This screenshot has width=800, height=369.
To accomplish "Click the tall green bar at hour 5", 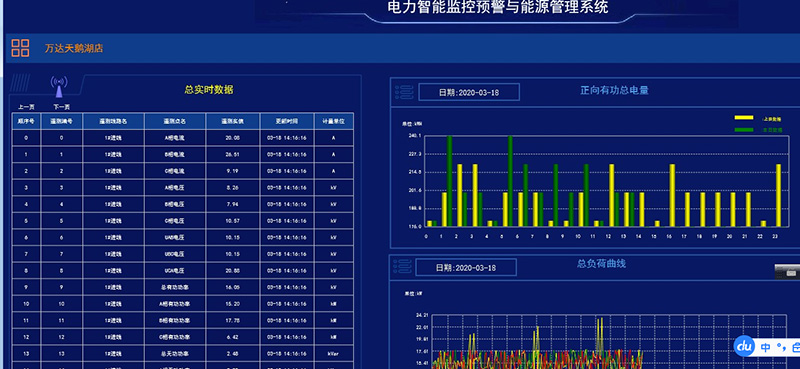I will pos(510,181).
